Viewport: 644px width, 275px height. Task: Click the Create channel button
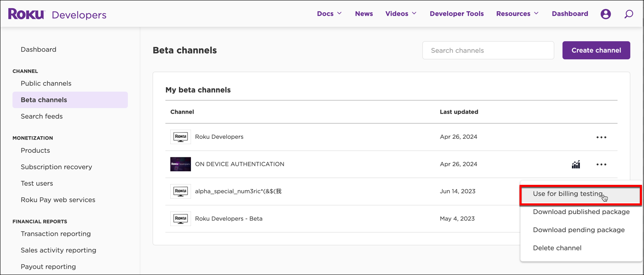(x=596, y=50)
